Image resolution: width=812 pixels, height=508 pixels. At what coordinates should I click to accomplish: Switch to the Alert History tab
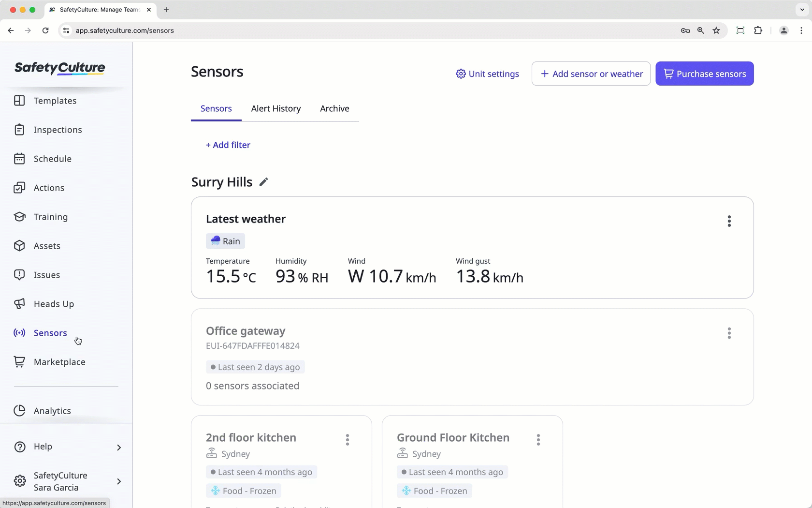point(276,108)
